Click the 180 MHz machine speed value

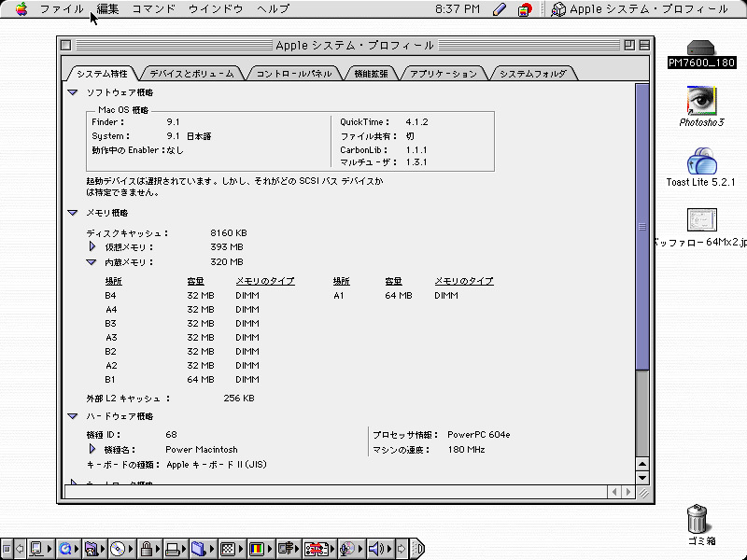pyautogui.click(x=466, y=450)
